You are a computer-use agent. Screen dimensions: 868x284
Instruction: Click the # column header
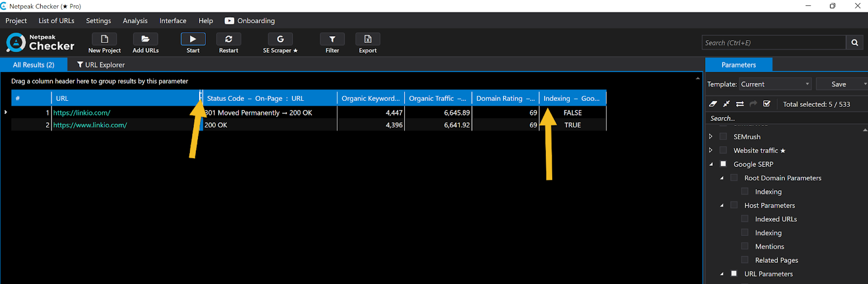[31, 98]
